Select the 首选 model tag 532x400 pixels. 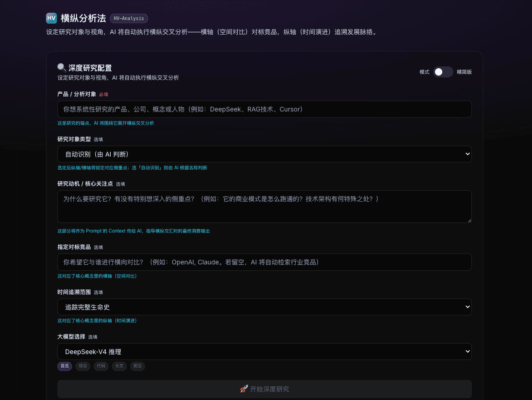point(65,366)
